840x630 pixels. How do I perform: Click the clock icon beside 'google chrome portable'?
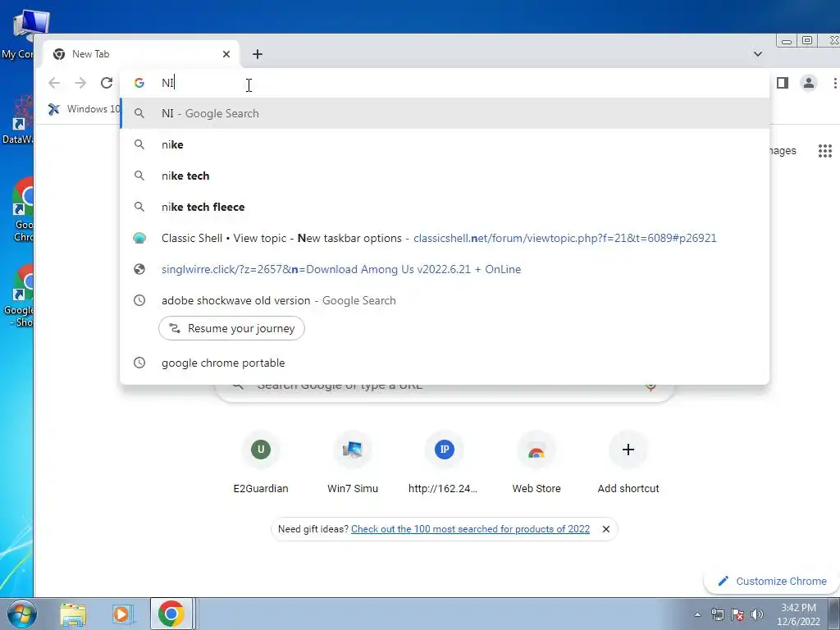[x=139, y=363]
